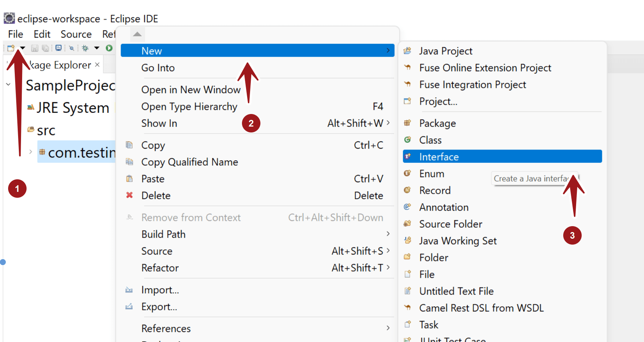Click the Save toolbar icon

pyautogui.click(x=34, y=48)
